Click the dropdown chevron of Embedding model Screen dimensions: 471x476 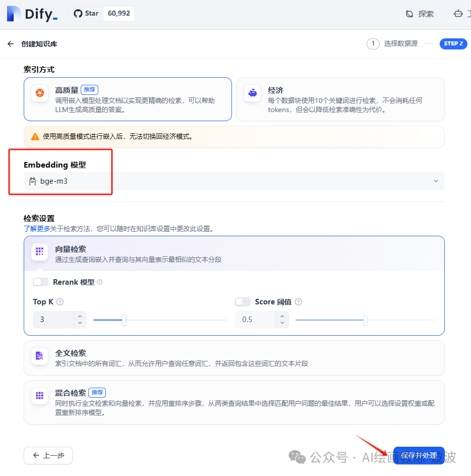tap(436, 181)
